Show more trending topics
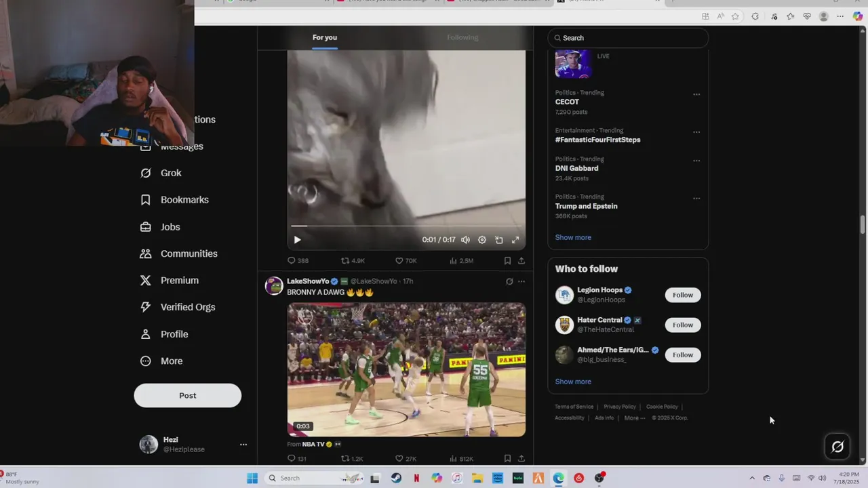Screen dimensions: 868x488 (x=573, y=237)
